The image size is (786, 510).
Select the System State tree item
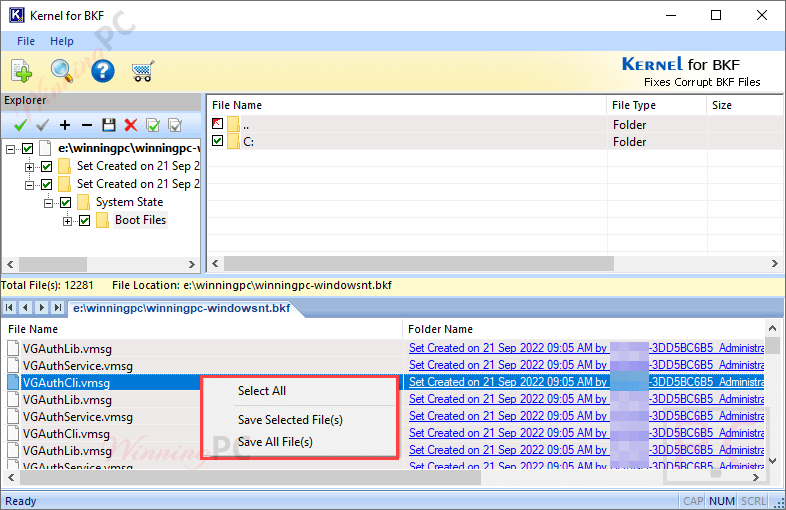tap(130, 202)
